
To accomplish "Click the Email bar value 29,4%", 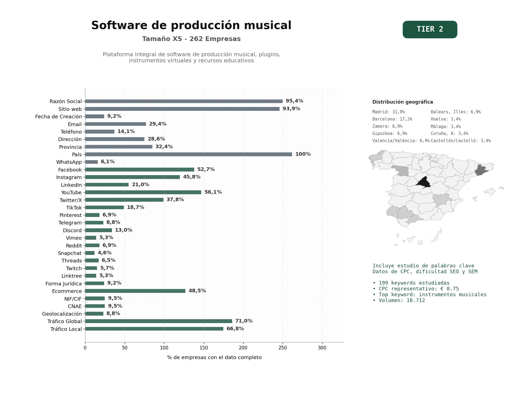I will [x=158, y=124].
